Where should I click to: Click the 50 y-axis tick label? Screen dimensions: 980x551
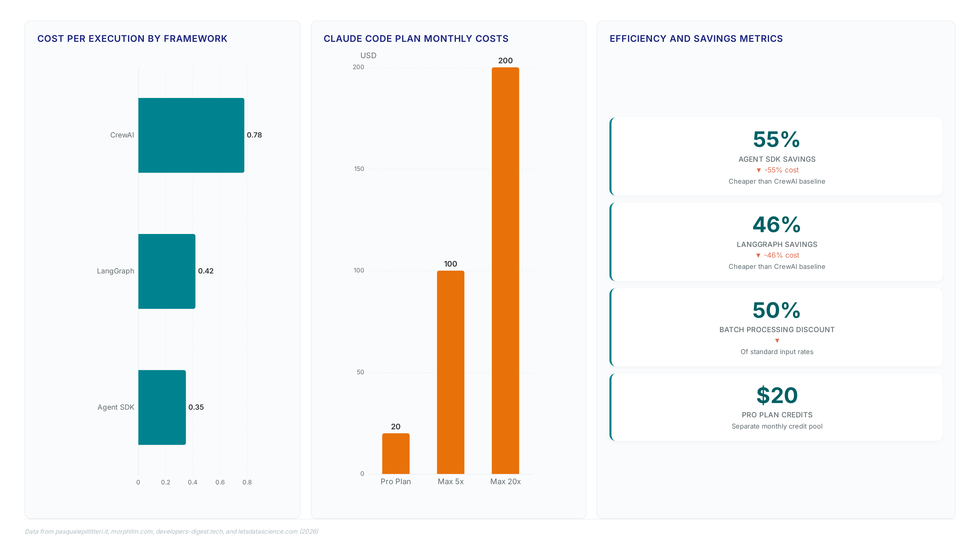tap(360, 372)
